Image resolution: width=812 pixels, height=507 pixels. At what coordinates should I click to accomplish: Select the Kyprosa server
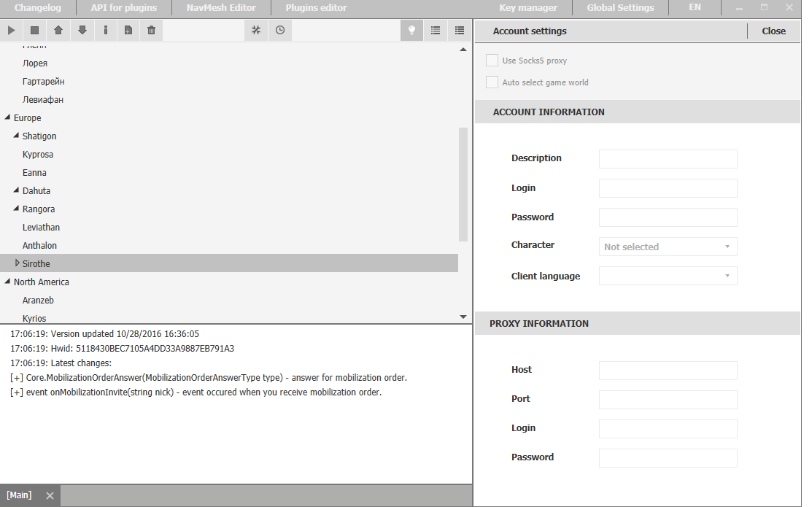38,155
